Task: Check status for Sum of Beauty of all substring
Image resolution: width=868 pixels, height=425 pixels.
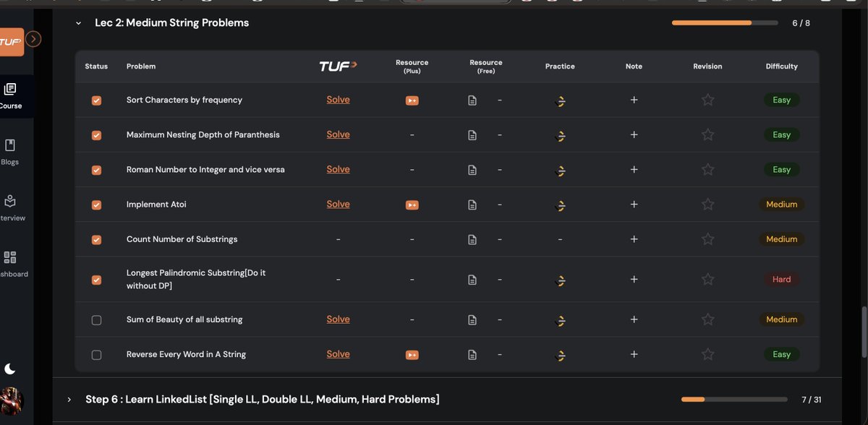Action: pos(96,320)
